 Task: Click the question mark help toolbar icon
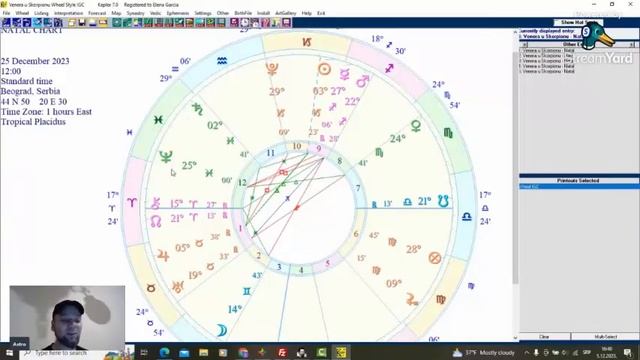[x=265, y=22]
